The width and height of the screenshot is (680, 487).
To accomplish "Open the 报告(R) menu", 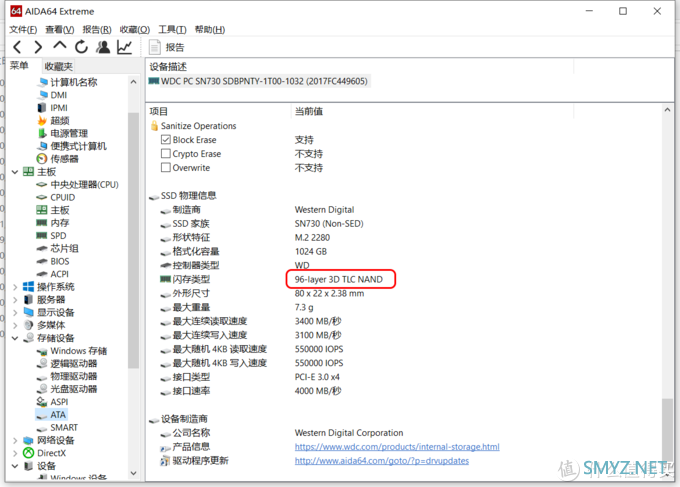I will (97, 29).
